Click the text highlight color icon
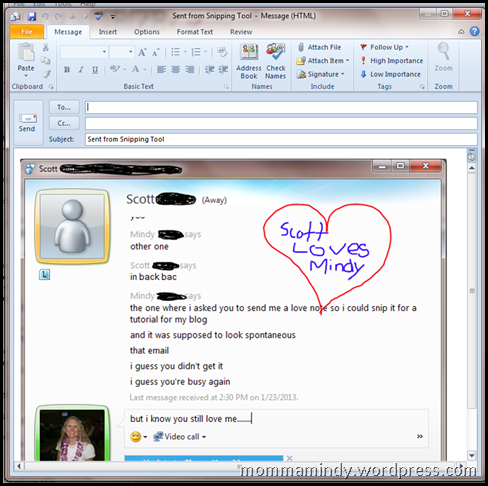488x486 pixels. click(x=115, y=69)
